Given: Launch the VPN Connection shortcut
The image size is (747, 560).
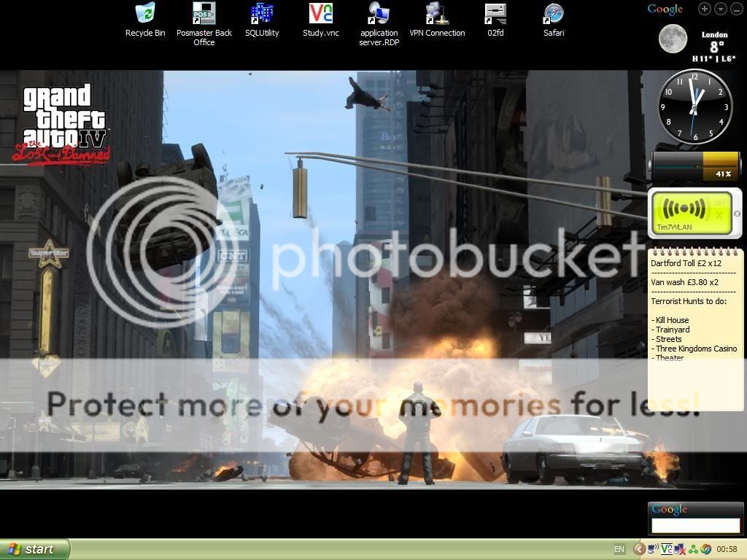Looking at the screenshot, I should click(437, 13).
